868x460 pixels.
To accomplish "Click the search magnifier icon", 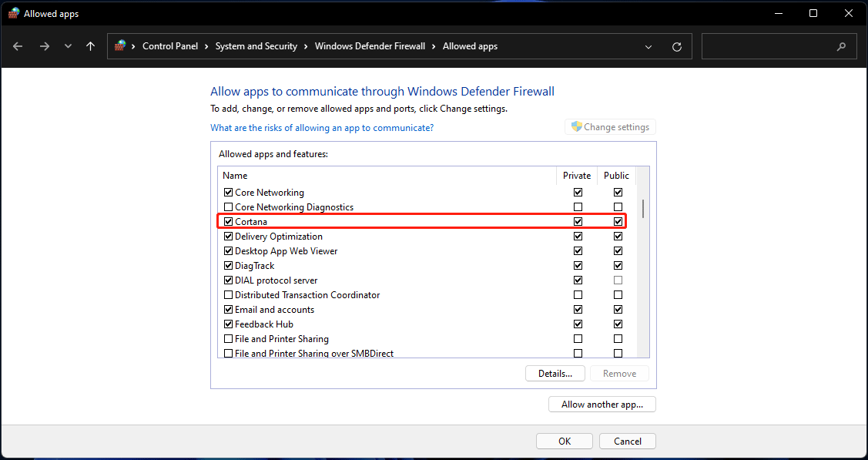I will point(841,46).
